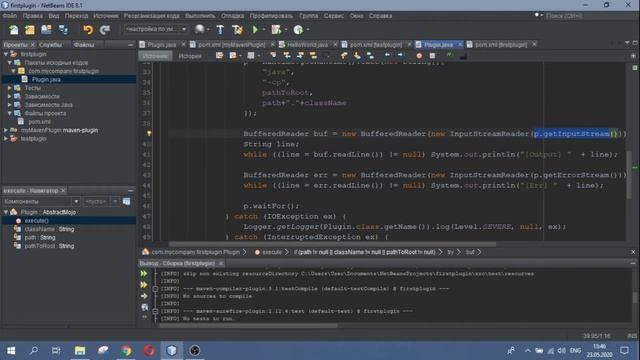Click the Redo arrow icon
The width and height of the screenshot is (640, 360).
pyautogui.click(x=105, y=30)
